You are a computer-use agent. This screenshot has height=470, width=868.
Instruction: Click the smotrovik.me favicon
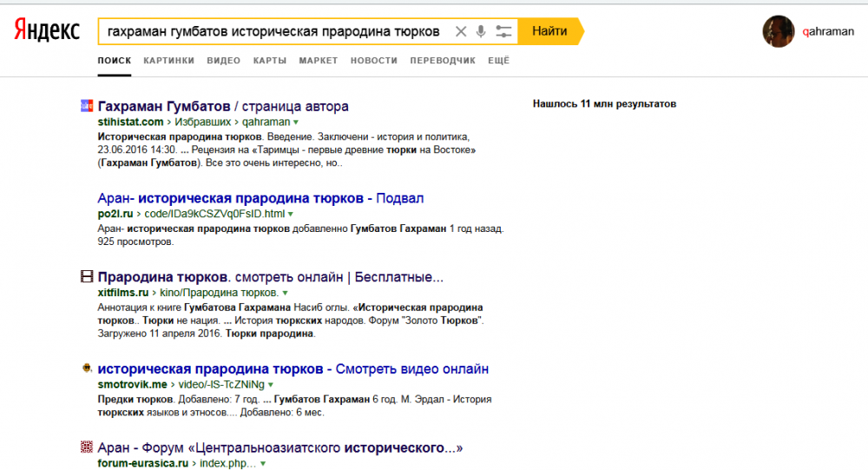[x=87, y=367]
